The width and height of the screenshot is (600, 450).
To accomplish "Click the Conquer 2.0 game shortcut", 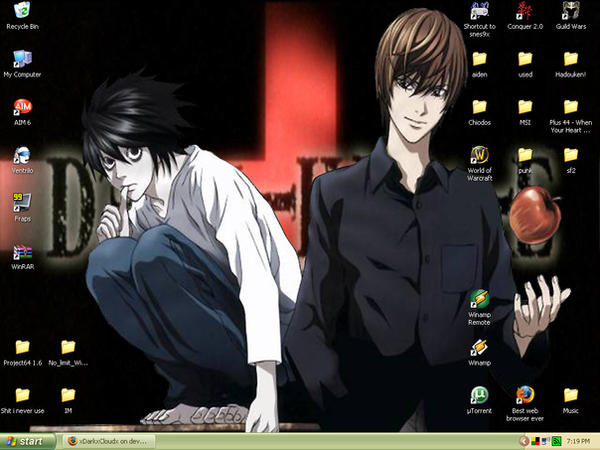I will [x=525, y=11].
